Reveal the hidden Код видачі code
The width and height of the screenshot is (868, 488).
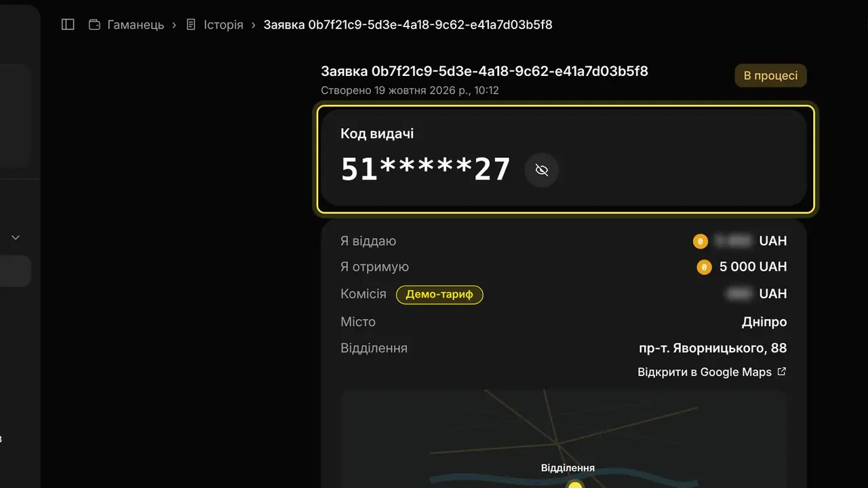click(542, 170)
